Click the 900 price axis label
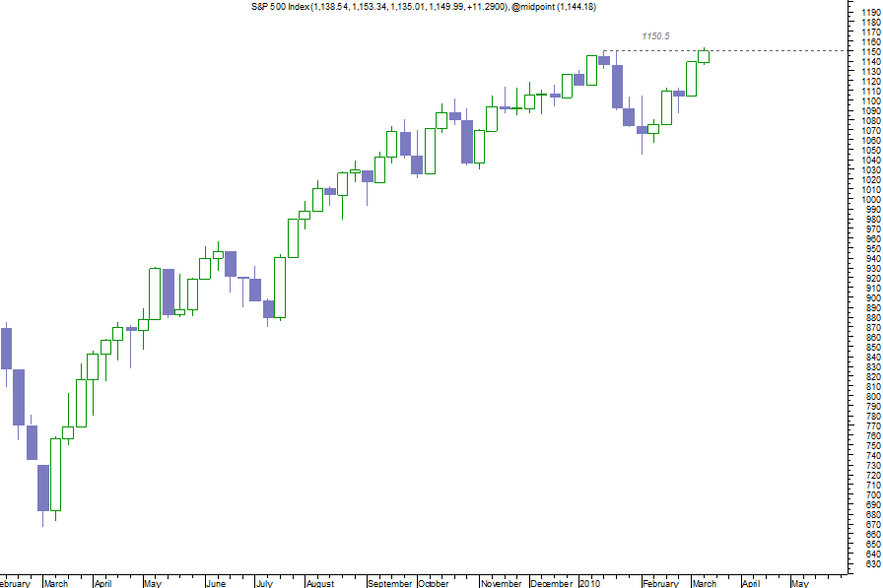The width and height of the screenshot is (883, 588). pos(873,298)
